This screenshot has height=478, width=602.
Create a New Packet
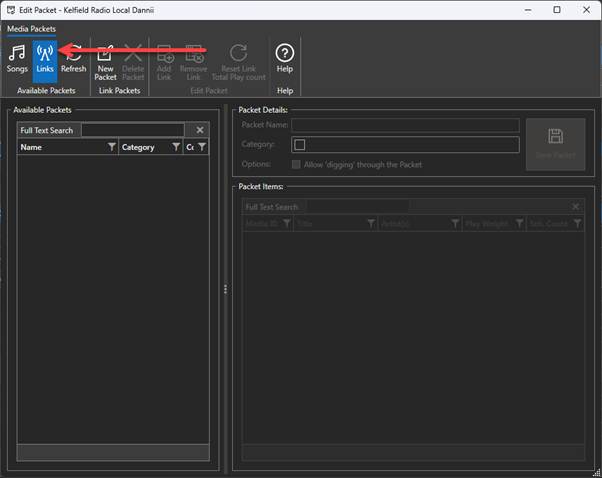tap(105, 63)
